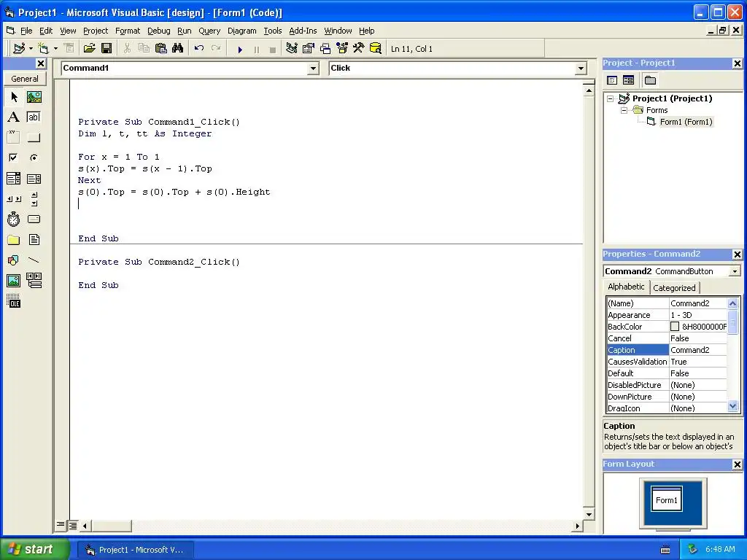Open the dropdown arrow beside the Add Form icon
The width and height of the screenshot is (747, 560).
(x=55, y=49)
